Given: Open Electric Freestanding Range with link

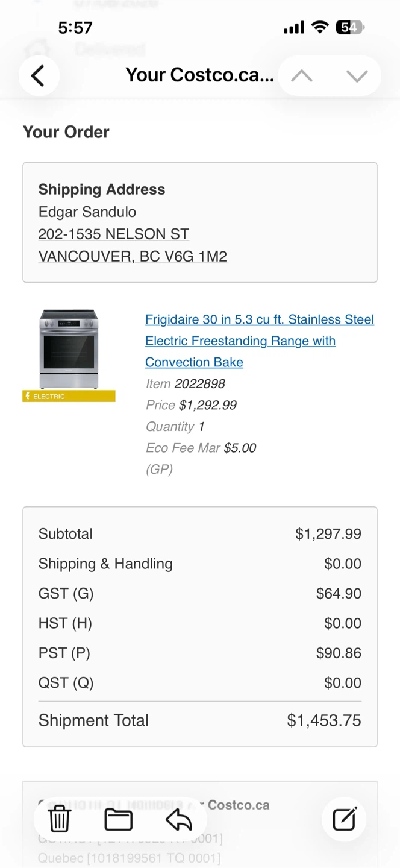Looking at the screenshot, I should pos(240,341).
